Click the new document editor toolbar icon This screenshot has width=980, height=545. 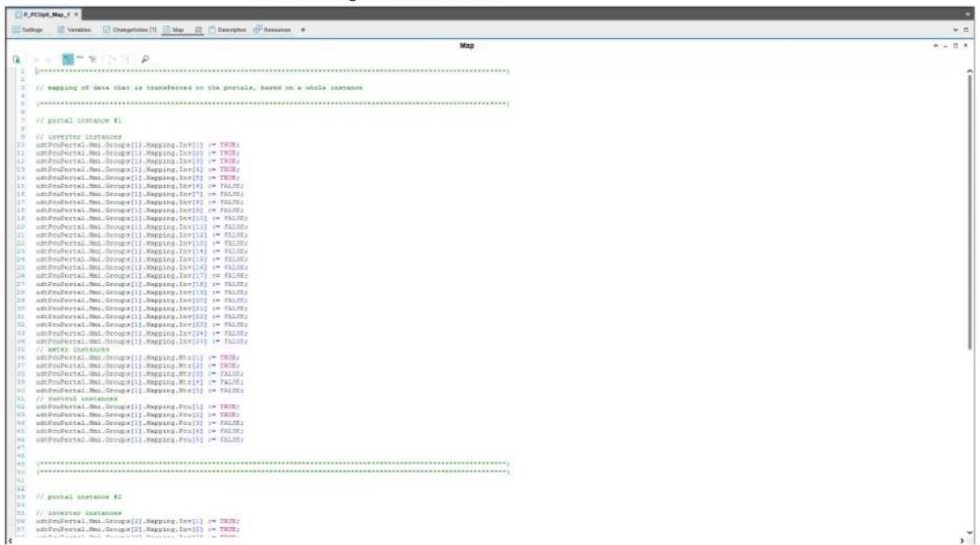[16, 59]
